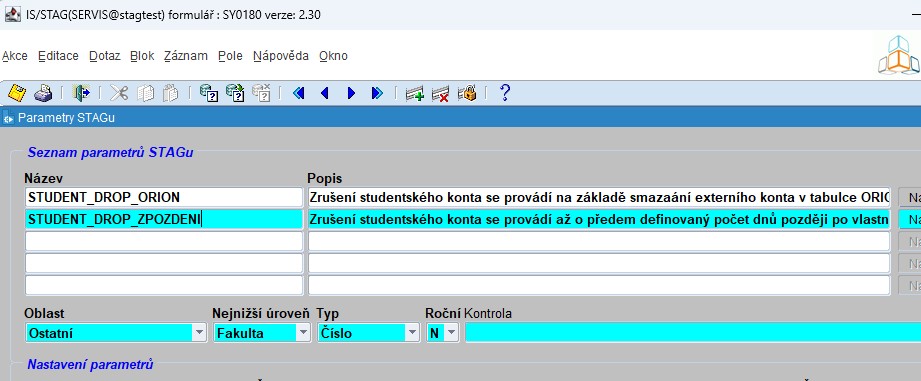Open the Záznam menu
This screenshot has height=381, width=921.
point(186,56)
